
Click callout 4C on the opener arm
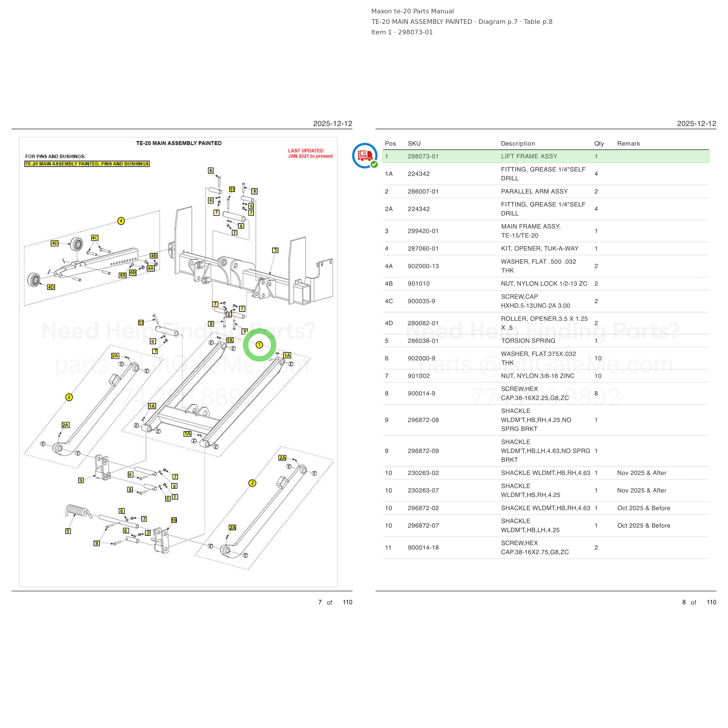pos(95,238)
